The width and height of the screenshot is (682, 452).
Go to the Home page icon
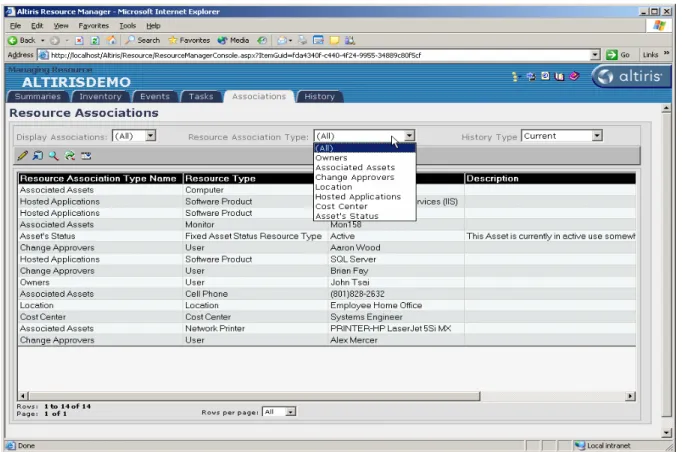112,40
